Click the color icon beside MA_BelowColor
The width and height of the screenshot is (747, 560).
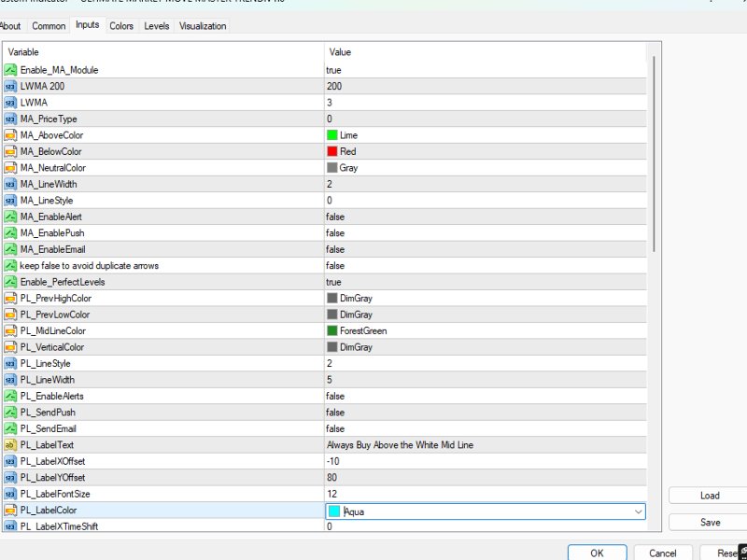pyautogui.click(x=10, y=151)
